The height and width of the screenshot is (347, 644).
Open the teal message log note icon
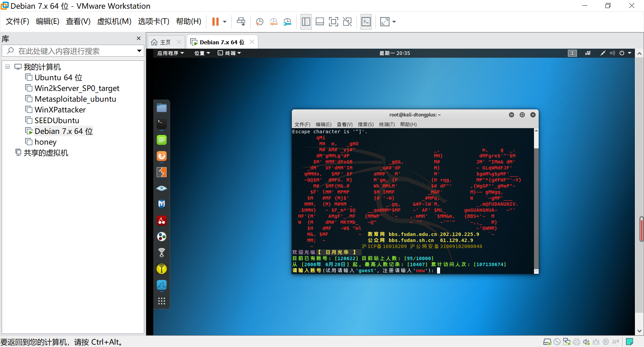[630, 342]
